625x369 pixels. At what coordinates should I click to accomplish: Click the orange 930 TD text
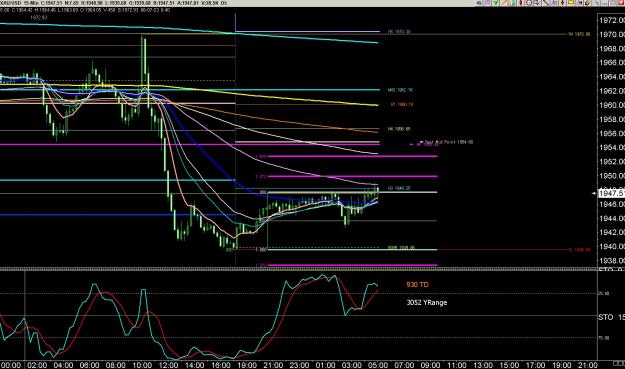point(417,285)
